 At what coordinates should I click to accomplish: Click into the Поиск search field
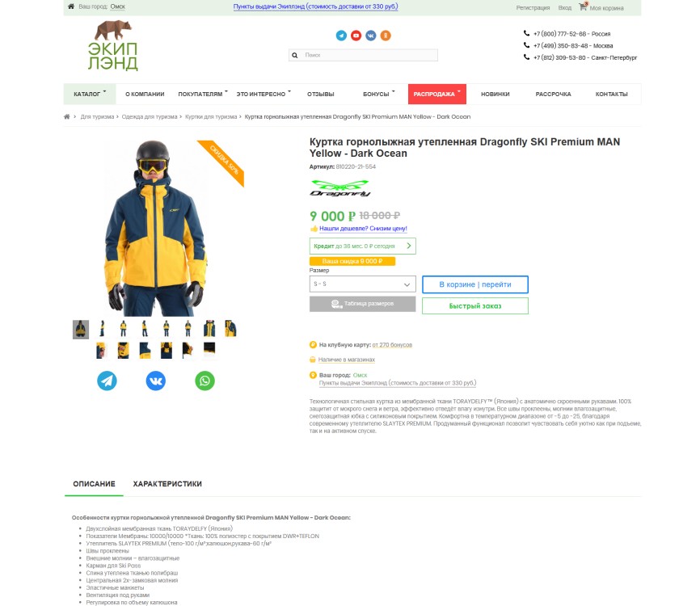point(369,55)
